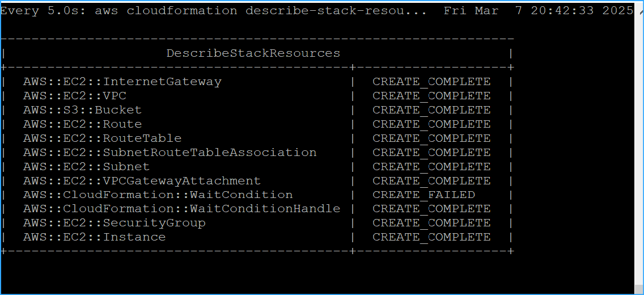Select the AWS::EC2::VPCGatewayAttachment resource text
Image resolution: width=644 pixels, height=295 pixels.
[x=142, y=181]
